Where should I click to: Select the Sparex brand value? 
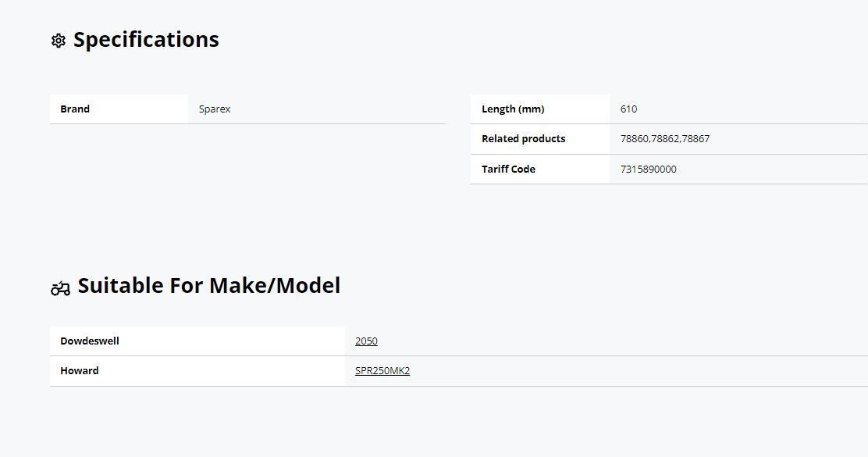click(215, 109)
